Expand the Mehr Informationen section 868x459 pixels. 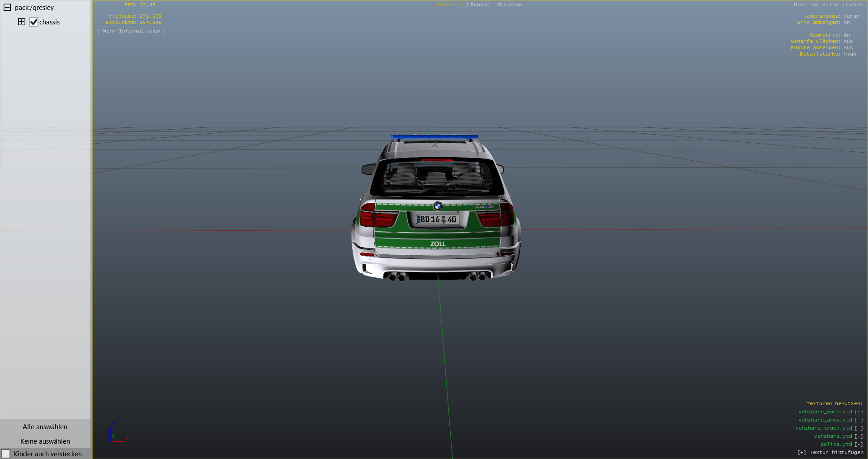pos(132,31)
